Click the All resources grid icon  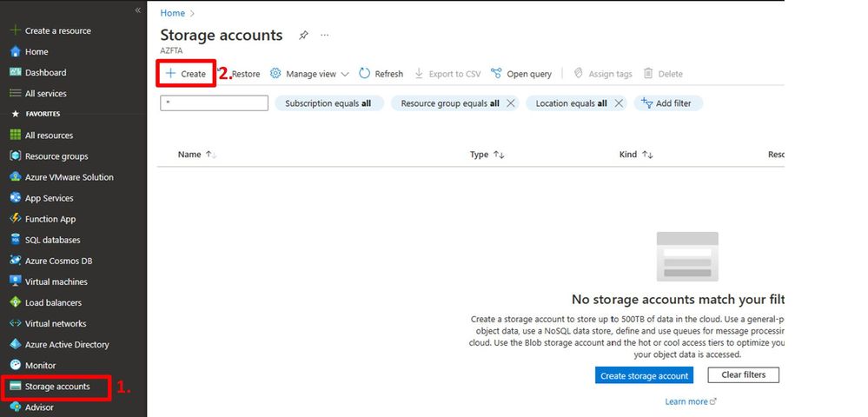tap(16, 136)
